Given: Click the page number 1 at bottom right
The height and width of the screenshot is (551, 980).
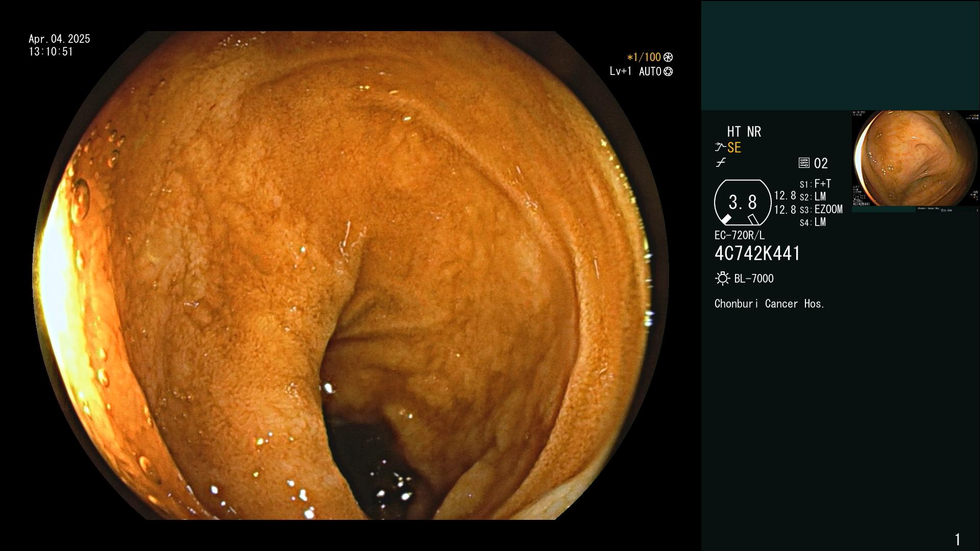Looking at the screenshot, I should (x=958, y=539).
